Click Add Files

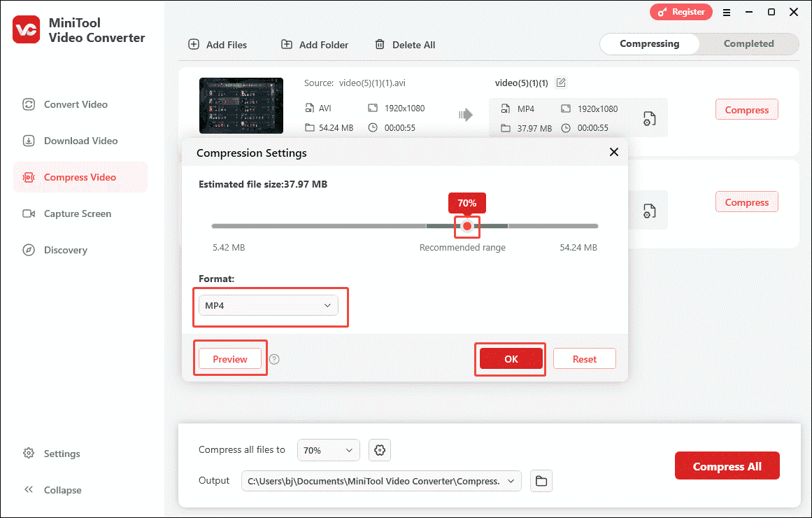click(218, 45)
